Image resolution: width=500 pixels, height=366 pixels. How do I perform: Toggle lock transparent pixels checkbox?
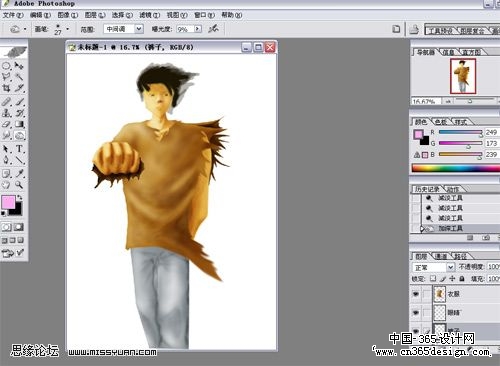pyautogui.click(x=433, y=278)
